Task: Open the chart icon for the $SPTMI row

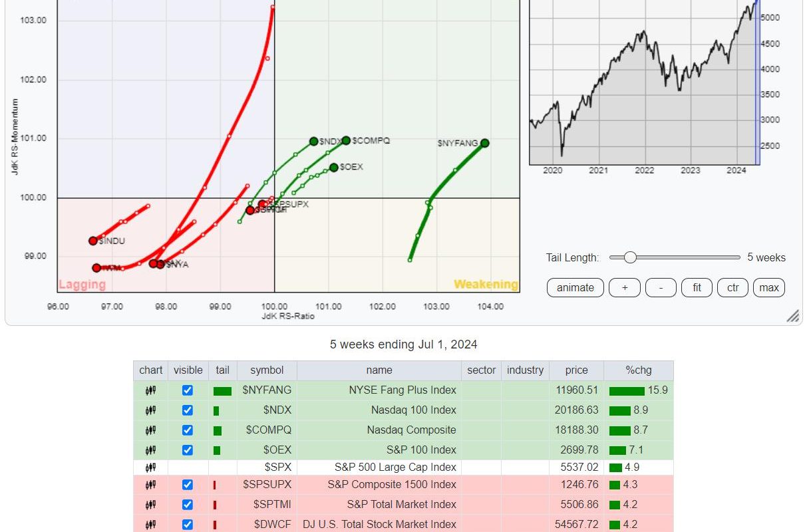Action: click(x=151, y=505)
